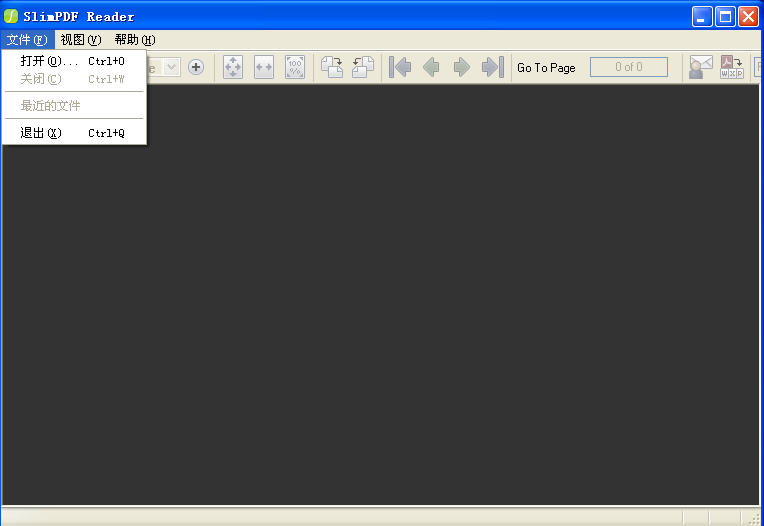The width and height of the screenshot is (764, 526).
Task: Click the zoom in plus button
Action: click(196, 67)
